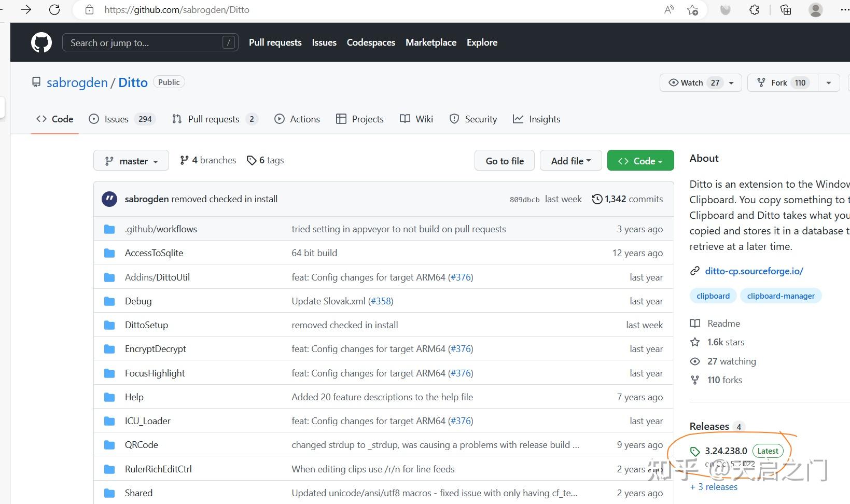The image size is (850, 504).
Task: Open 1,342 commits history
Action: click(628, 199)
